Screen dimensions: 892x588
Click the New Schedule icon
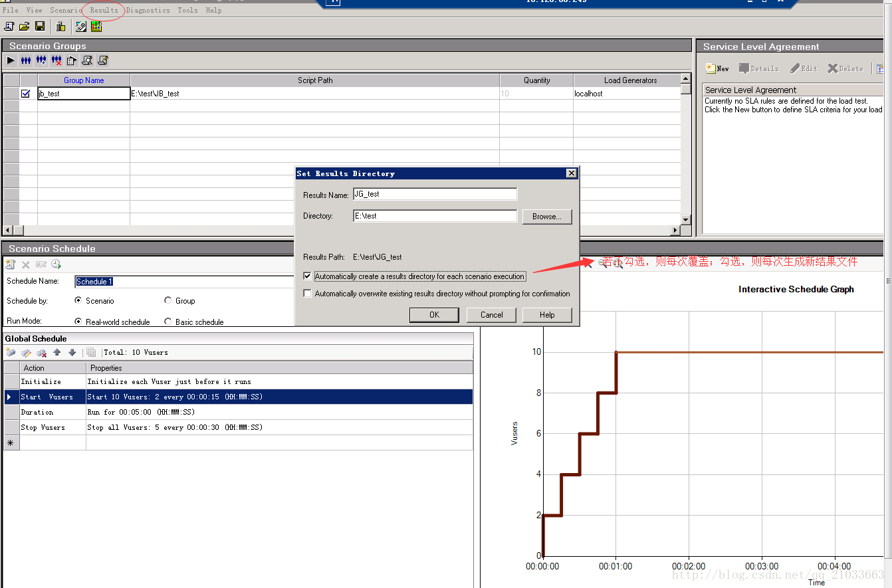pos(11,264)
